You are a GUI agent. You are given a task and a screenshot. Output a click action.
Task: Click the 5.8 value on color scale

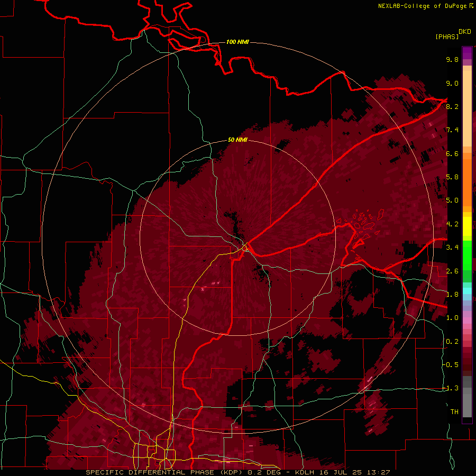[452, 177]
